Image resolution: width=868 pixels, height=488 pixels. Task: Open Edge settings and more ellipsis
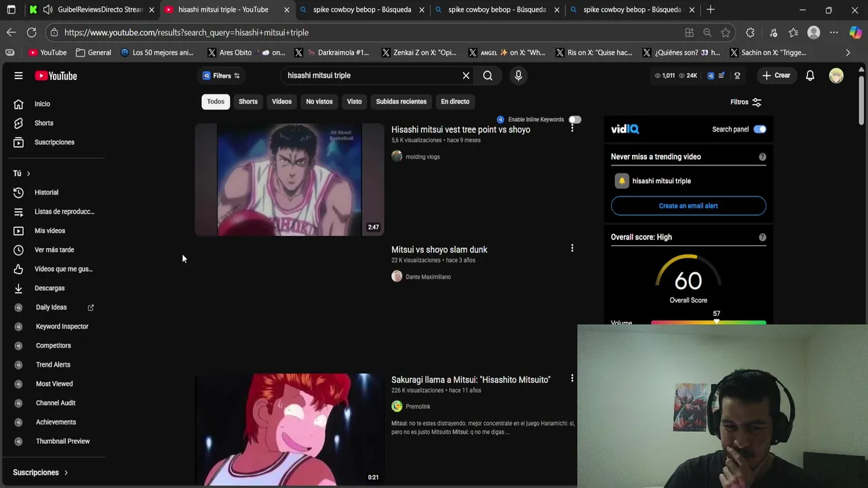[x=834, y=33]
